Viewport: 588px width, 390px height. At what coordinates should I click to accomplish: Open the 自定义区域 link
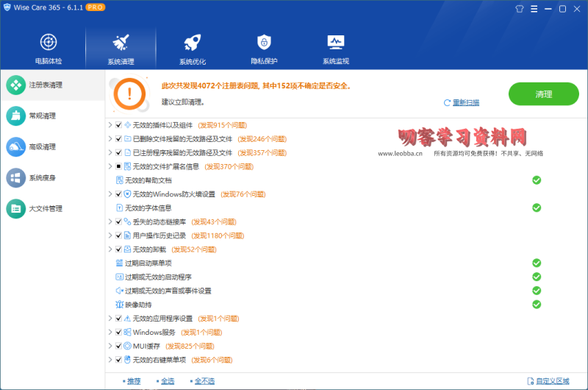pos(553,381)
